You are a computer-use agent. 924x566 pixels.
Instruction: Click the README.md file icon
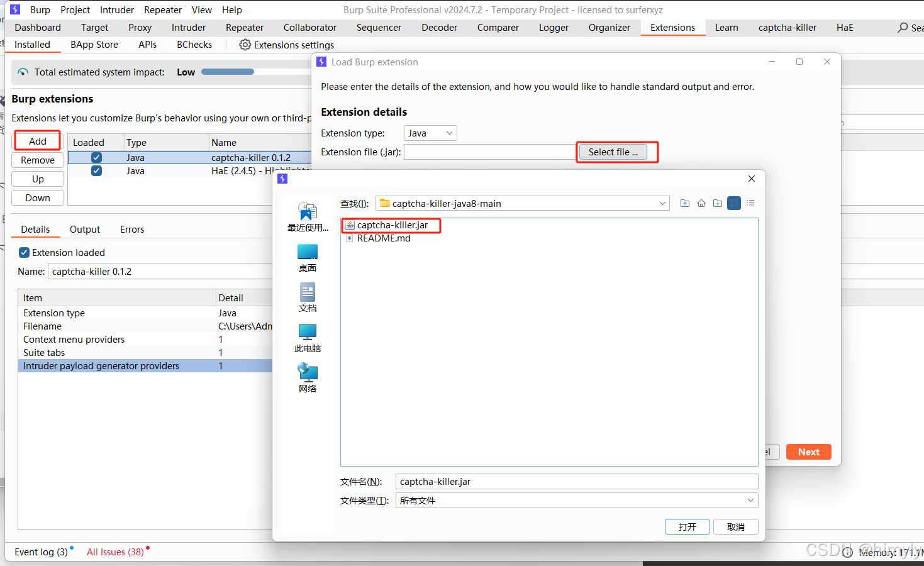tap(350, 238)
